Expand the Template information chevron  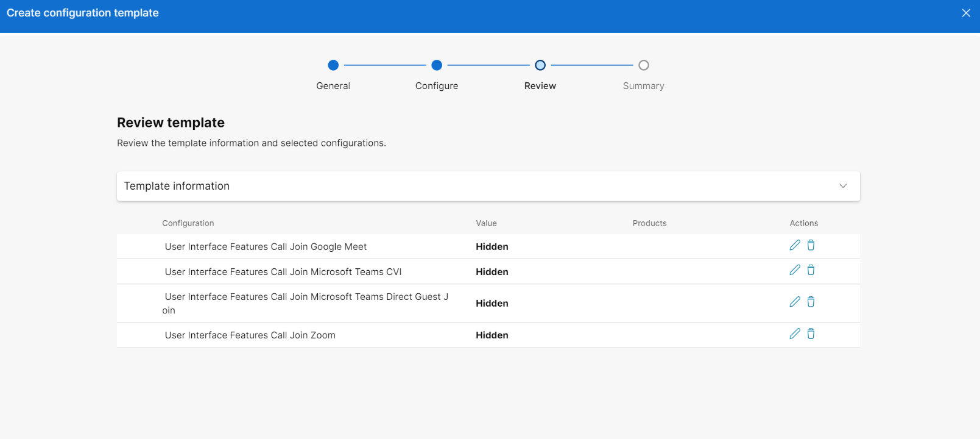click(843, 186)
